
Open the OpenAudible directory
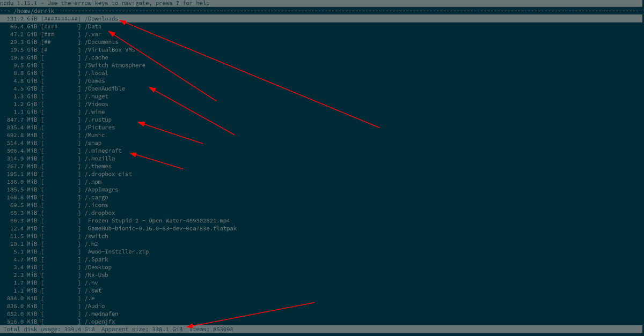(x=105, y=88)
